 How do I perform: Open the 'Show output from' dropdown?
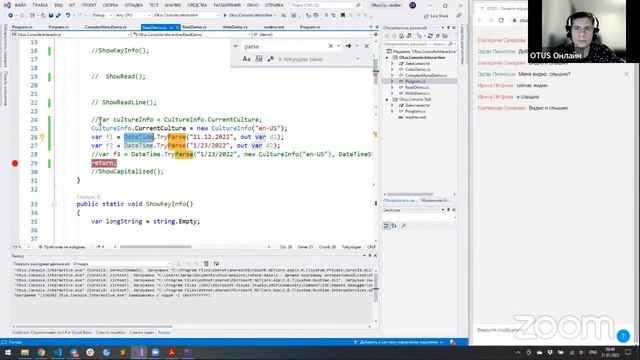(x=121, y=264)
